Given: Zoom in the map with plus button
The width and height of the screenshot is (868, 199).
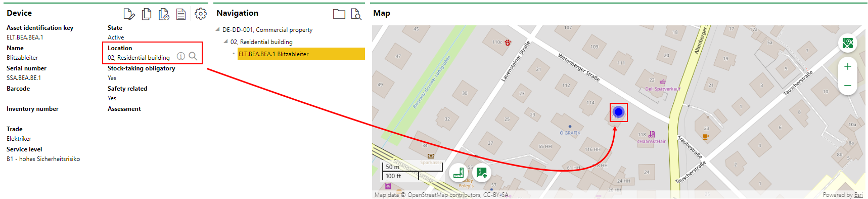Looking at the screenshot, I should point(848,66).
